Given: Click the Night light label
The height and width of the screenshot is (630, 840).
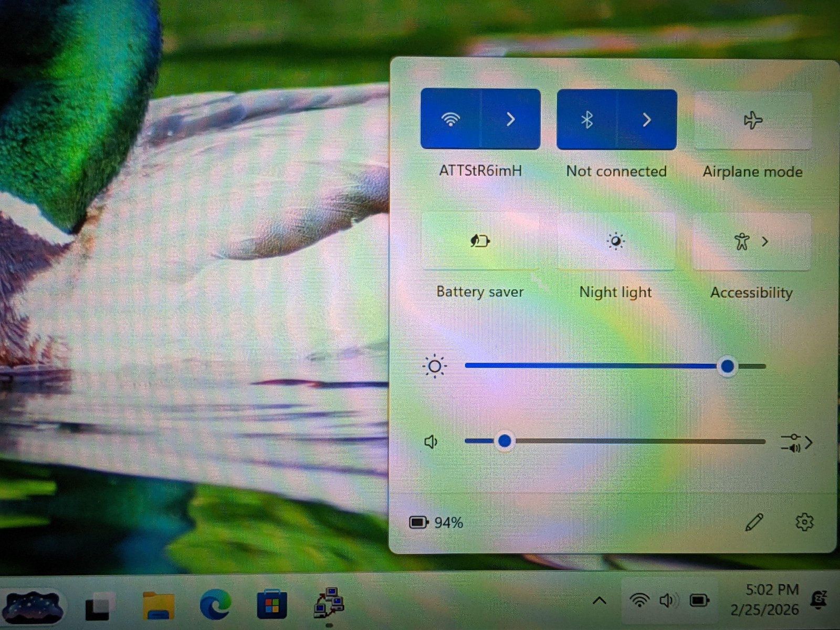Looking at the screenshot, I should [x=615, y=292].
